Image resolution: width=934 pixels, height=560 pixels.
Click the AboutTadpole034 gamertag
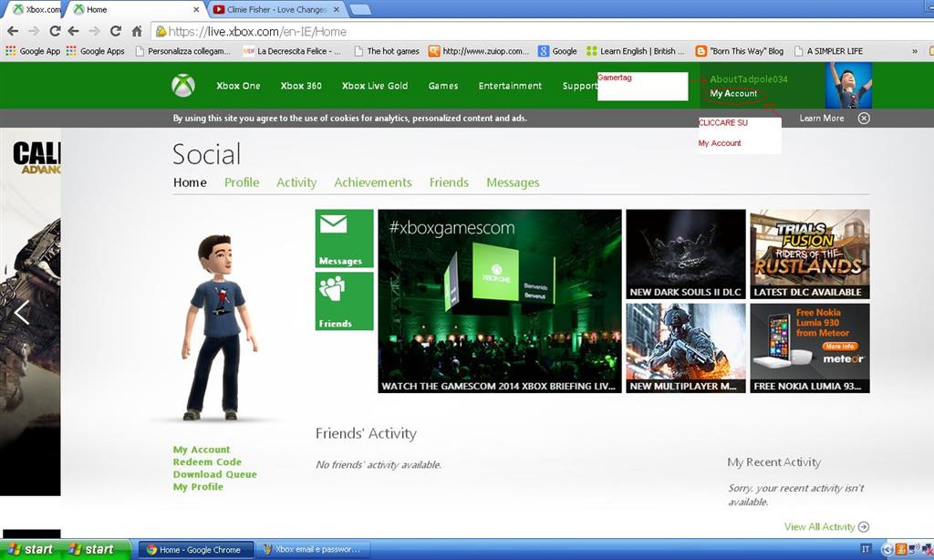pos(749,78)
